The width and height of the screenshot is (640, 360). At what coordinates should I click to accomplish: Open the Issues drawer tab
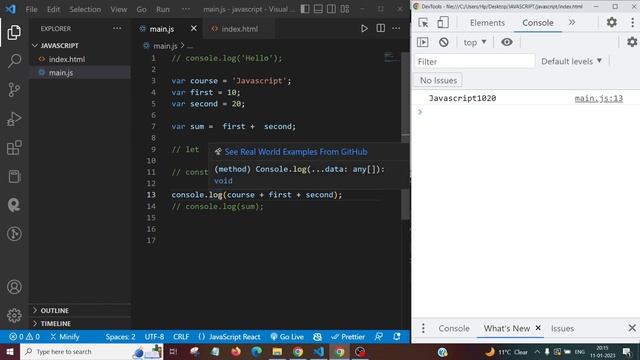click(x=562, y=328)
